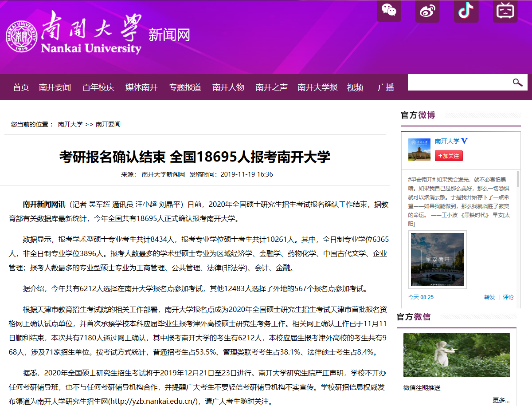Click the 评论 comment link
Screen dimensions: 532x406
[x=508, y=297]
